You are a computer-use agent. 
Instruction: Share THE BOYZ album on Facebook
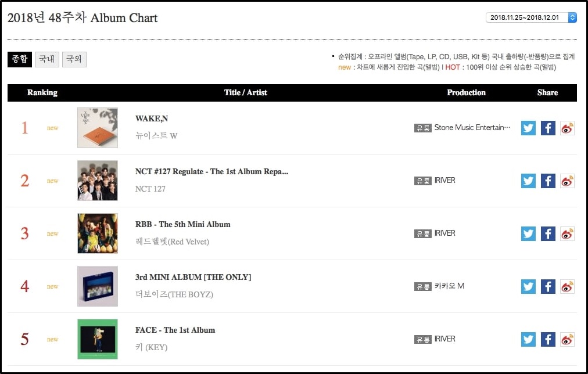coord(548,286)
